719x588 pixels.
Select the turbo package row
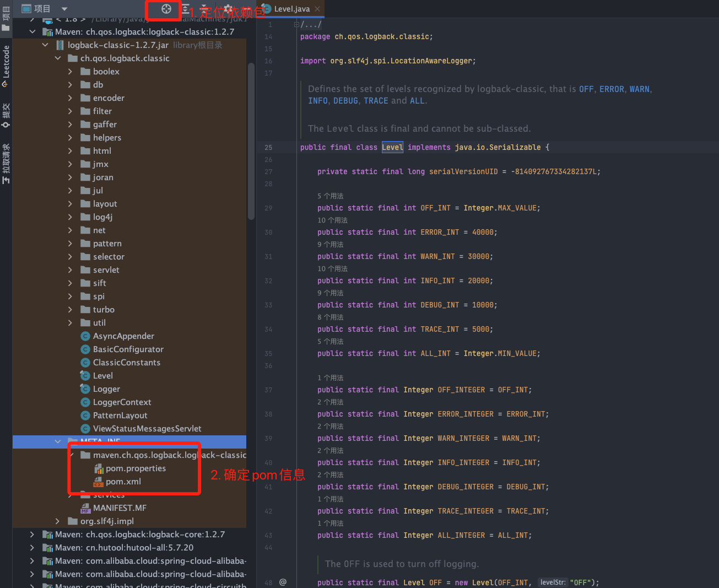pos(129,310)
